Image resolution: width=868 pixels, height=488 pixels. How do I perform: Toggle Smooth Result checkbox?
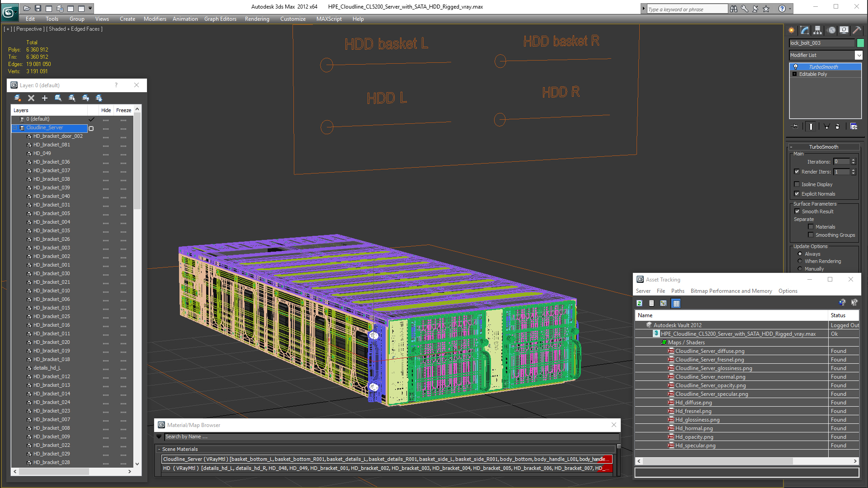click(x=797, y=211)
